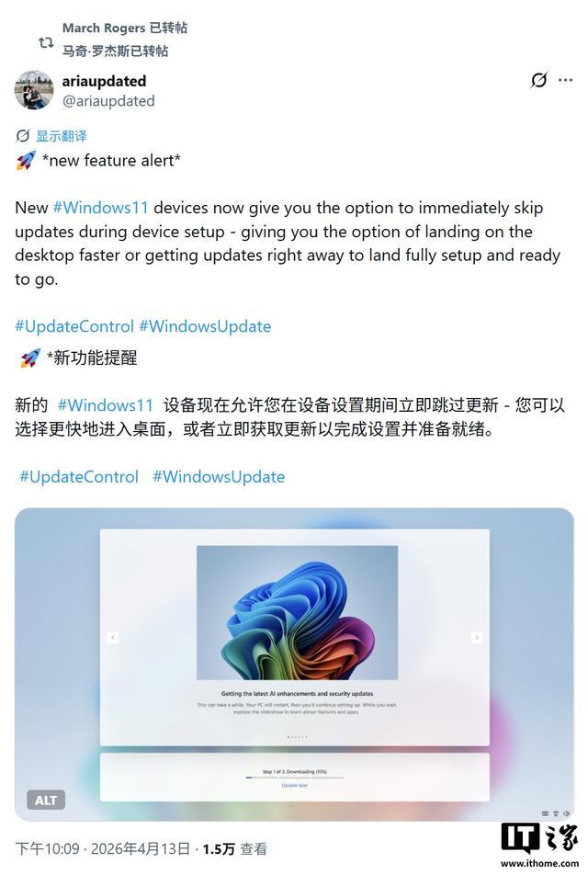Screen dimensions: 588x875
Task: Click the ALT badge on the image
Action: click(46, 801)
